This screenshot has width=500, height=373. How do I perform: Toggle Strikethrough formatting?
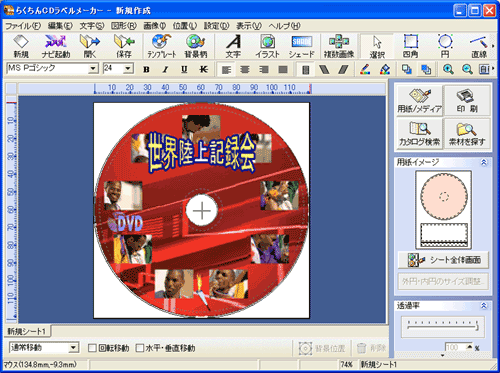(x=203, y=69)
